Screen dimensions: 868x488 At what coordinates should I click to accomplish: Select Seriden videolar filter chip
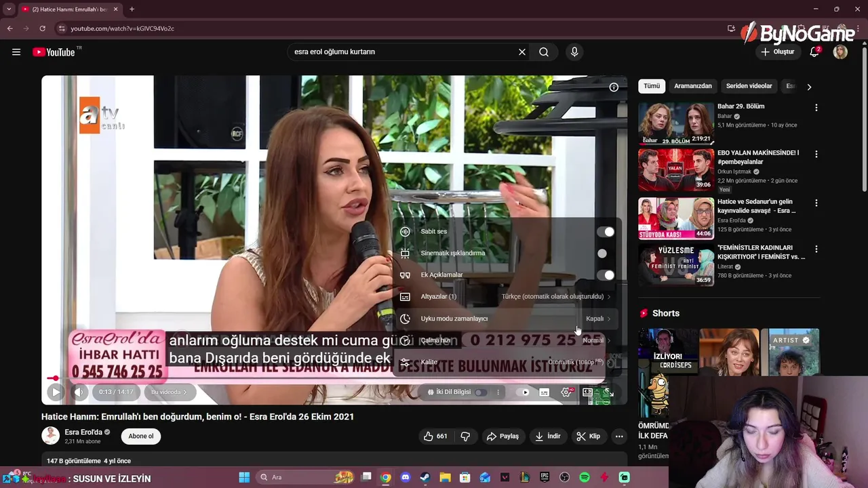[x=749, y=86]
